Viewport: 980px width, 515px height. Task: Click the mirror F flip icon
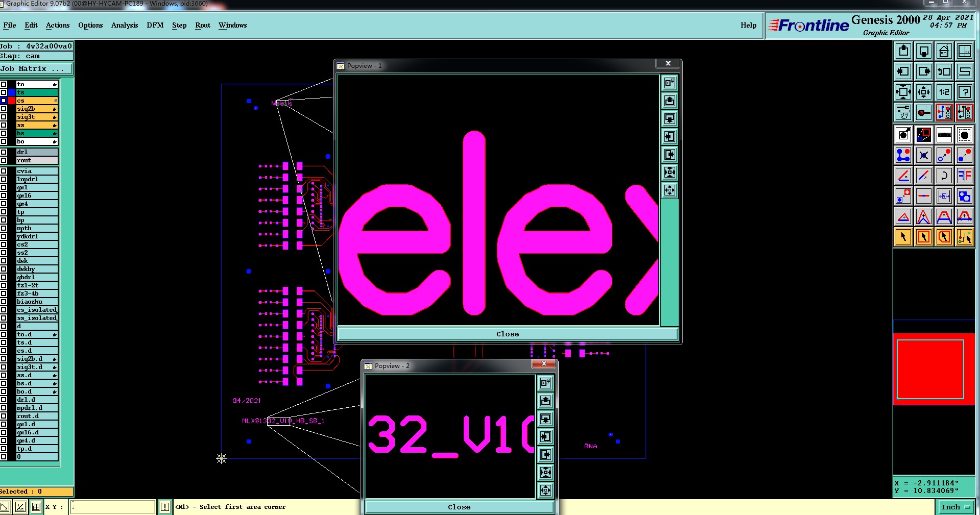pos(965,176)
